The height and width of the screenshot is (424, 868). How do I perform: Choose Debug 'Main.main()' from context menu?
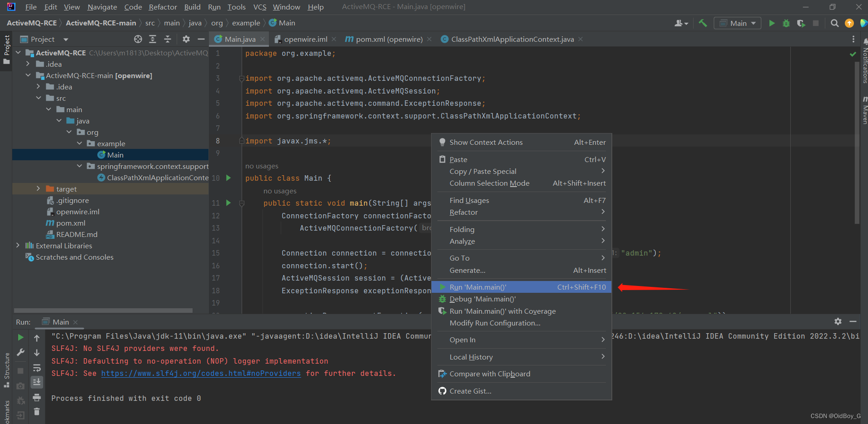click(521, 299)
